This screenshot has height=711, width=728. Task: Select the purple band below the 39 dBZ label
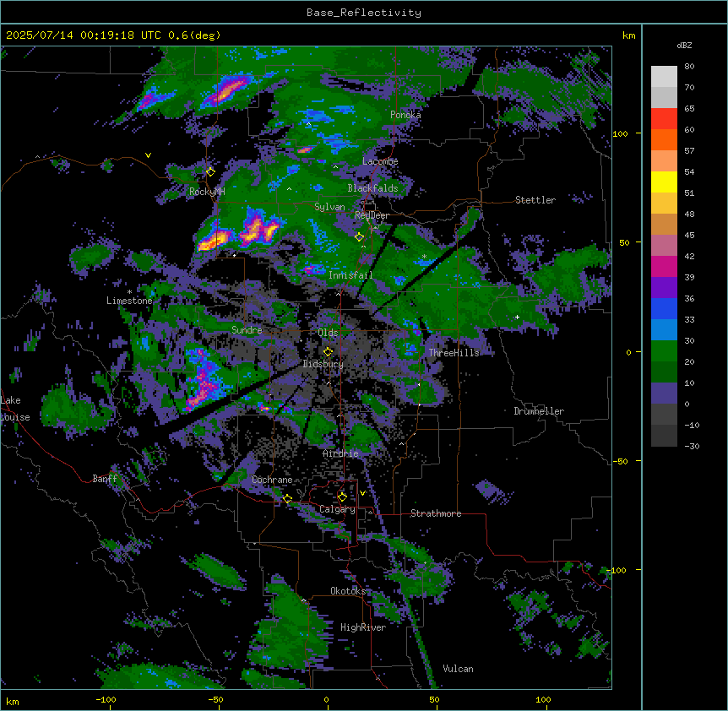tap(664, 288)
